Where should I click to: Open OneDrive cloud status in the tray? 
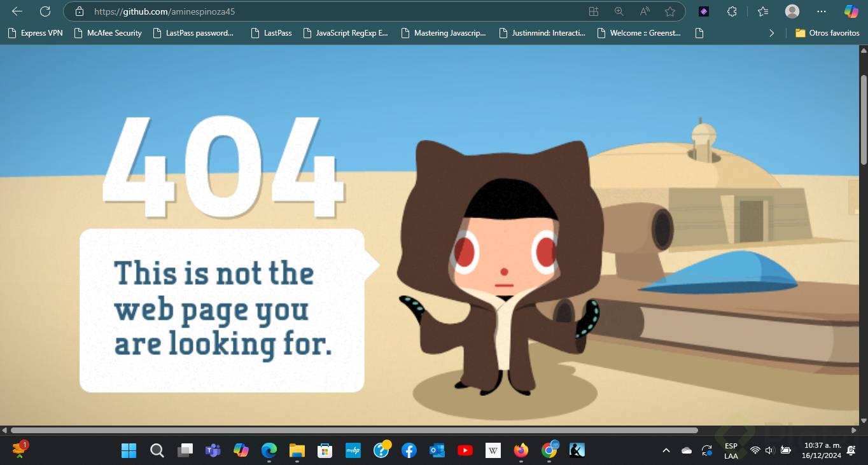(x=687, y=450)
